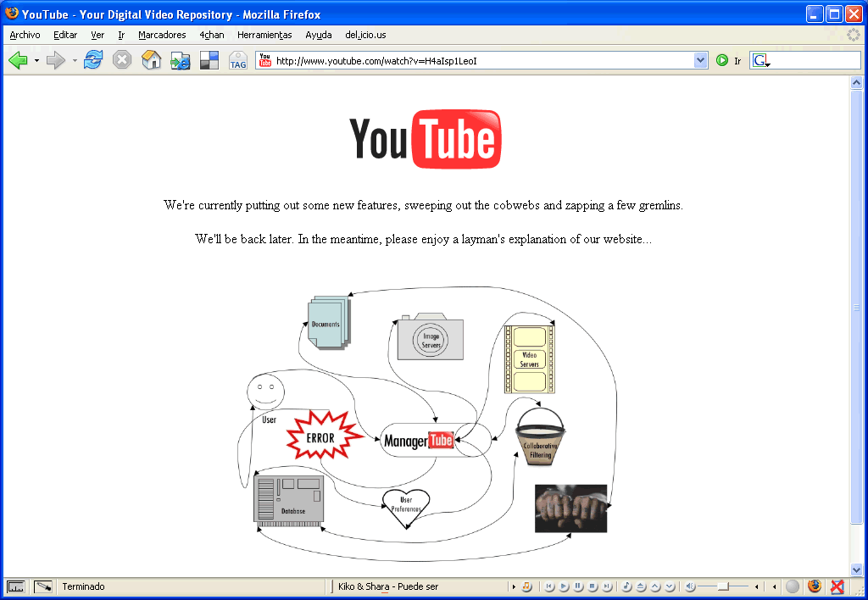868x600 pixels.
Task: Click the Stop loading button
Action: coord(122,60)
